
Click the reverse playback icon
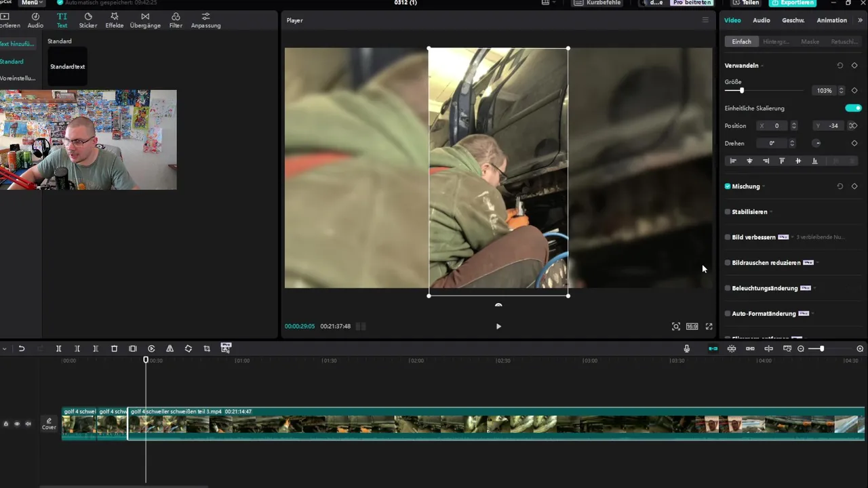point(151,348)
